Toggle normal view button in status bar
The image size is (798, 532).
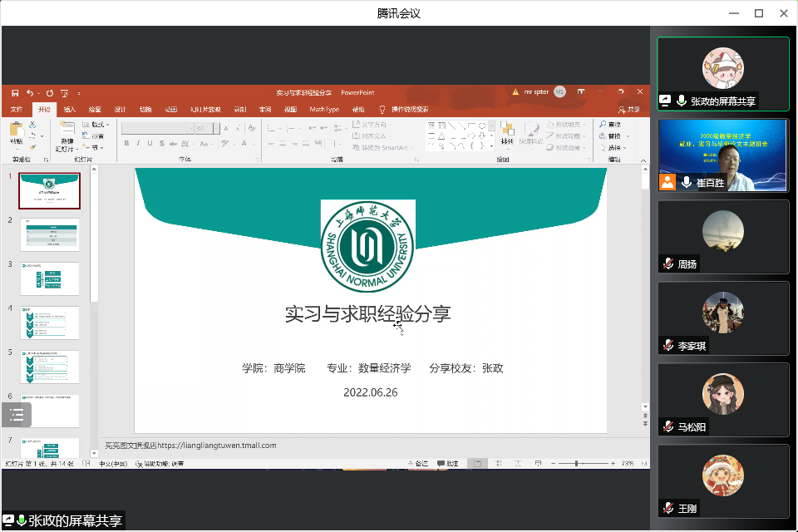(477, 463)
